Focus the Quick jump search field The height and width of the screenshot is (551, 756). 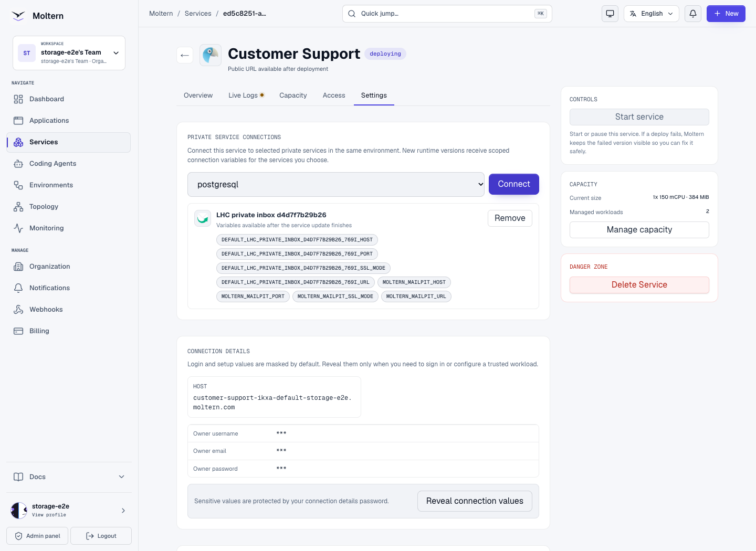[447, 14]
